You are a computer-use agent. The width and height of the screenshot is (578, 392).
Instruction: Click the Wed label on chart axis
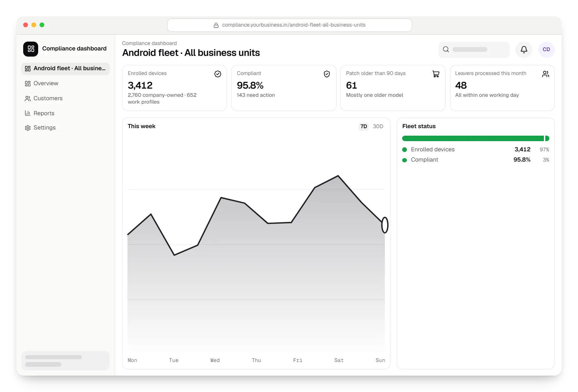(x=215, y=360)
